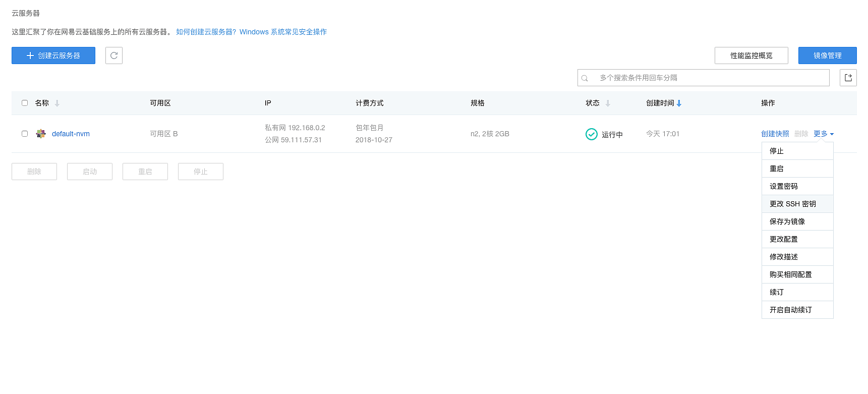The image size is (868, 394).
Task: Open the 镜像管理 page
Action: click(x=827, y=55)
